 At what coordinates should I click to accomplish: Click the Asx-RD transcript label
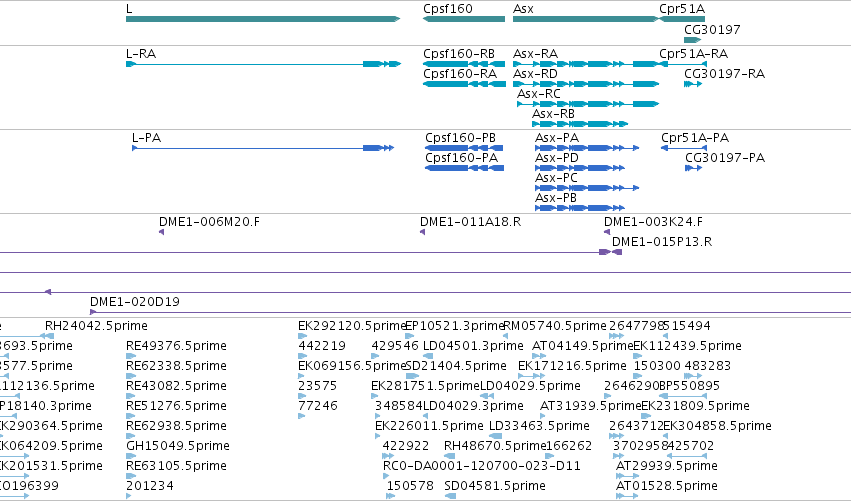coord(535,74)
